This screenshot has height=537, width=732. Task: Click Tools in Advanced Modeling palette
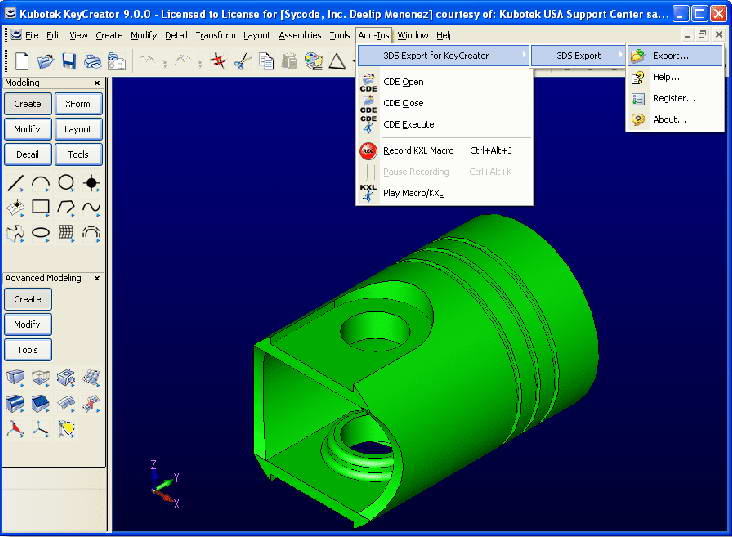(x=28, y=349)
